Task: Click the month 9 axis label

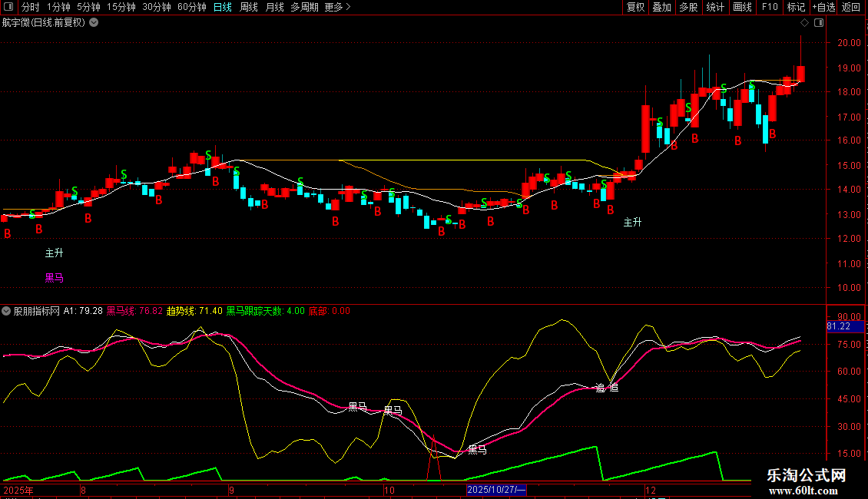Action: (231, 490)
